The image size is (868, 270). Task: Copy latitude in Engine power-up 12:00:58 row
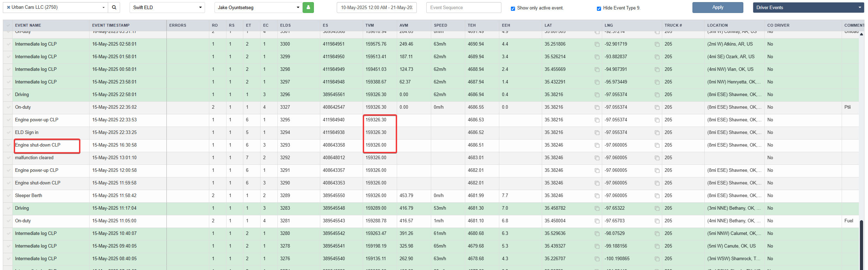tap(597, 170)
